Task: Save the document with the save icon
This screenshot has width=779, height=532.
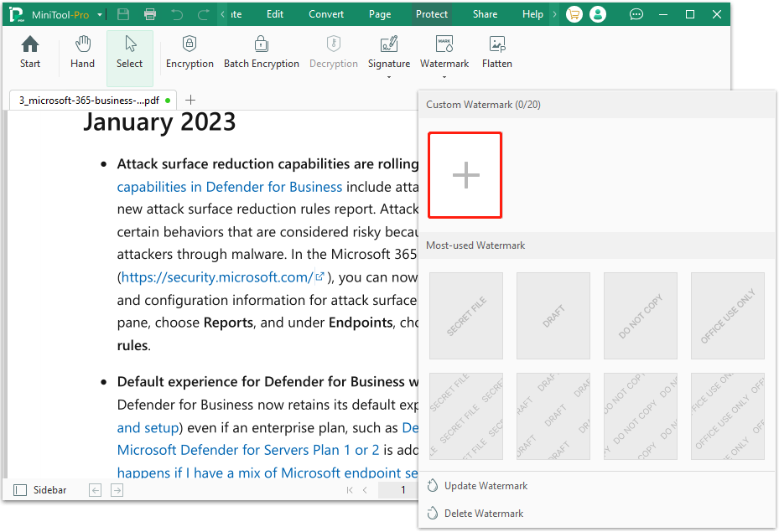Action: point(123,14)
